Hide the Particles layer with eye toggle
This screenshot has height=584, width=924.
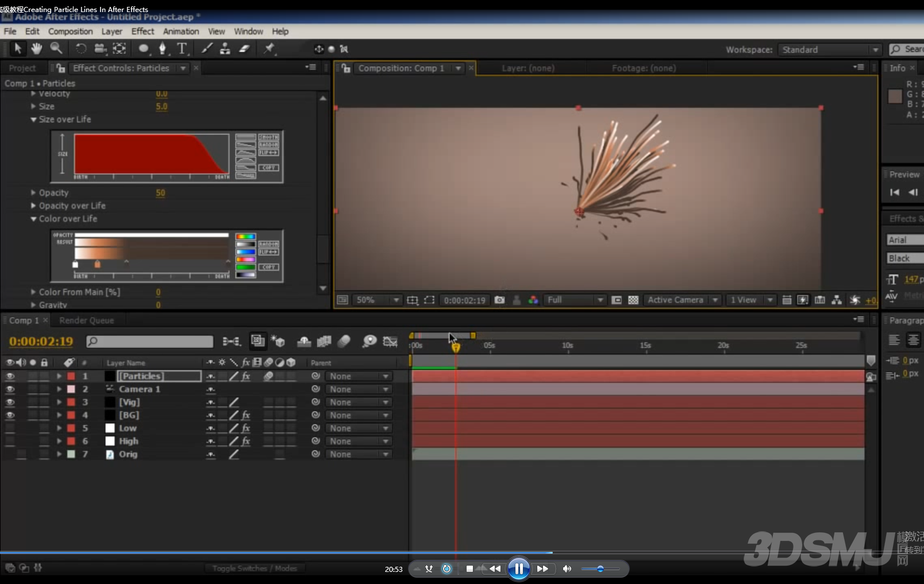[x=10, y=376]
